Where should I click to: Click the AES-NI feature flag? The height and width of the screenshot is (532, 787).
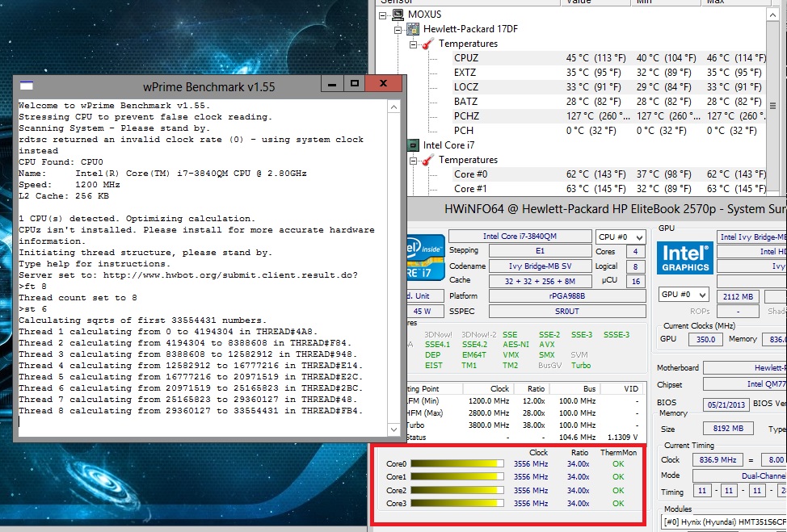pyautogui.click(x=516, y=345)
